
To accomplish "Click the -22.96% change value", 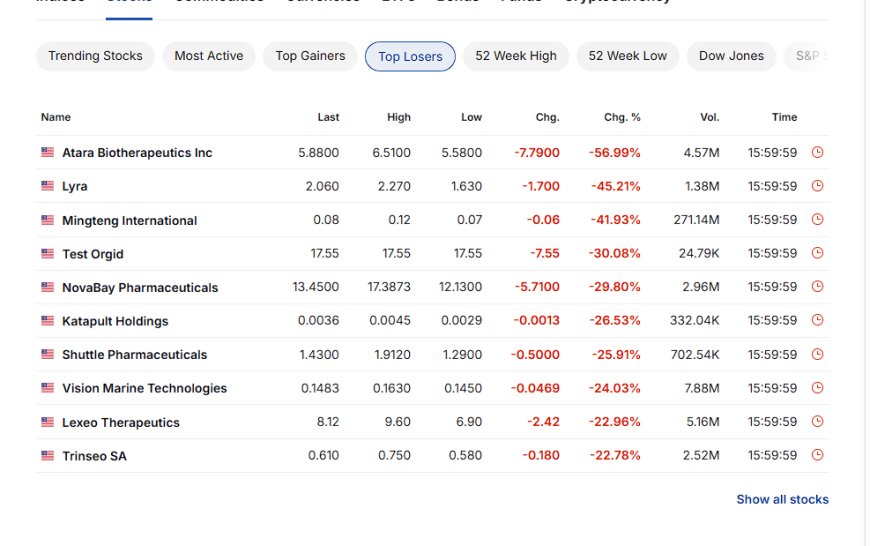I will pos(614,422).
